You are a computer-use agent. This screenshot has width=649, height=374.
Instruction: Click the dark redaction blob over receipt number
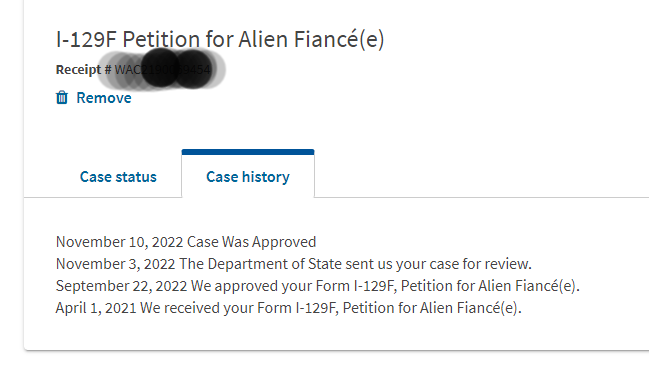point(177,69)
